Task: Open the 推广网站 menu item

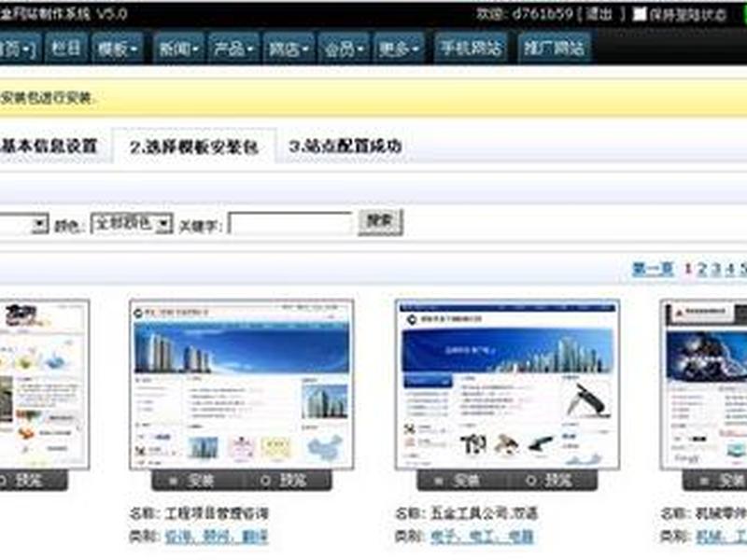Action: coord(554,48)
